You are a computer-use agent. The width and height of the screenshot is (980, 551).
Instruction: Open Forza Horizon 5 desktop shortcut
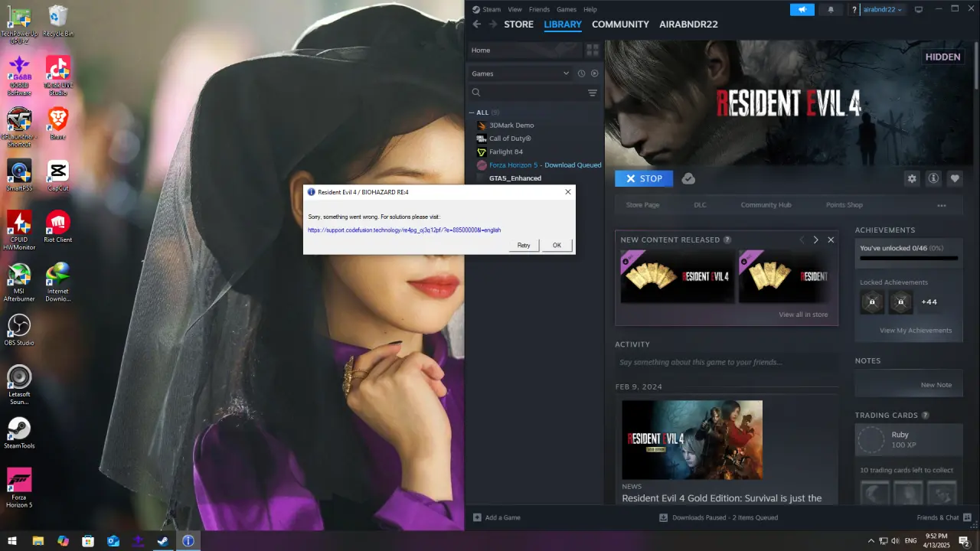(x=19, y=487)
